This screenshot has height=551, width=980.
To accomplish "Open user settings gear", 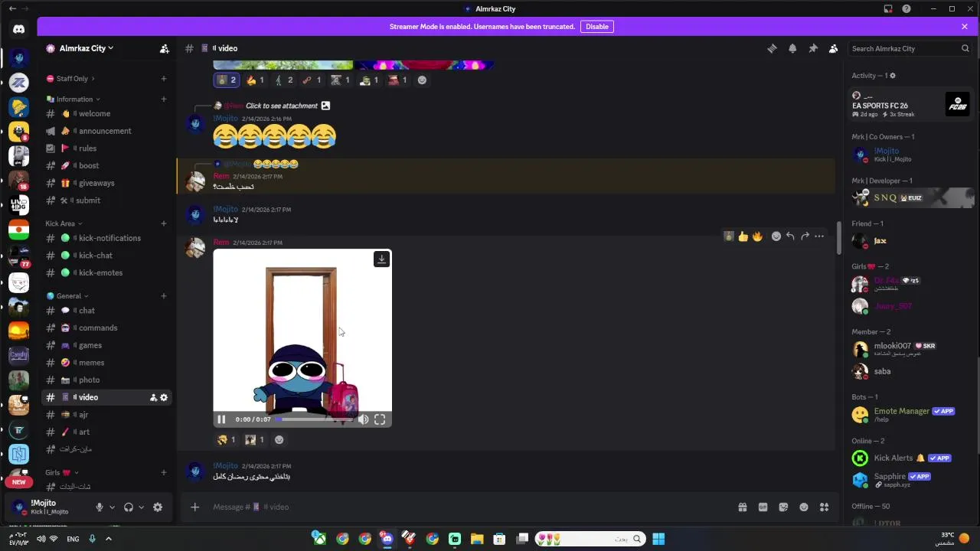I will (x=158, y=507).
